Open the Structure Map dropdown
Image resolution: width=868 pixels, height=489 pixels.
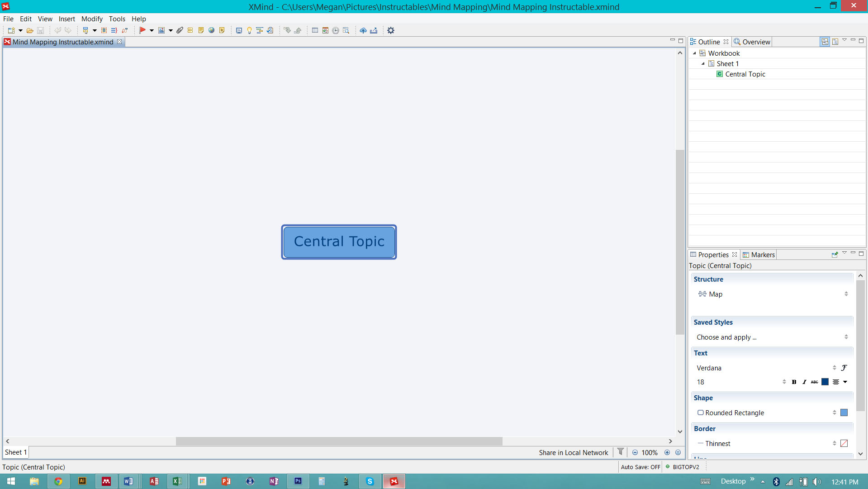pos(772,294)
